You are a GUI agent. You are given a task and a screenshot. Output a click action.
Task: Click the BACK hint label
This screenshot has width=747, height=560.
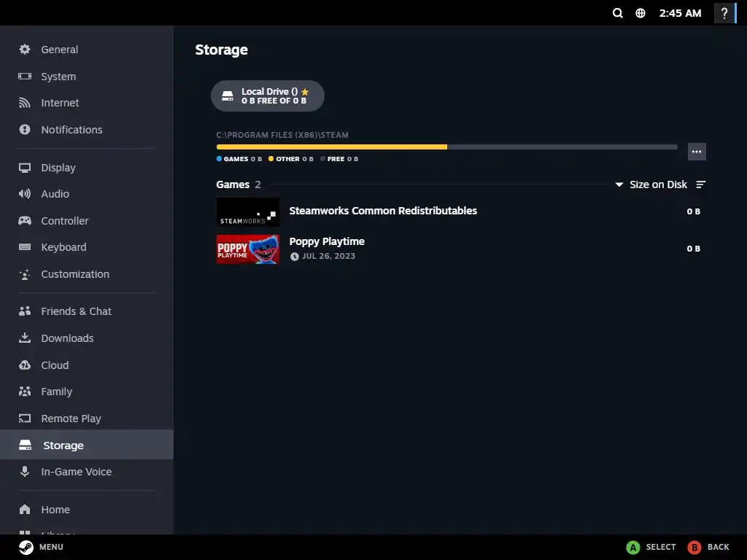point(718,547)
